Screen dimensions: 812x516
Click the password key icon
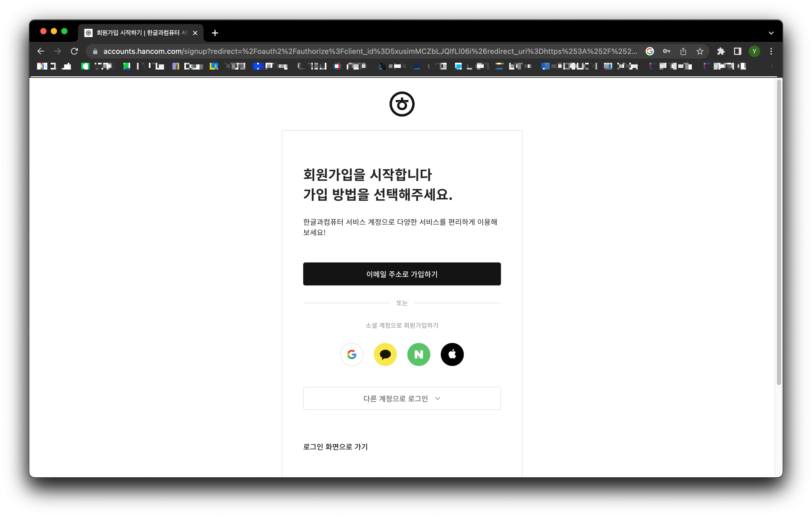pos(666,51)
